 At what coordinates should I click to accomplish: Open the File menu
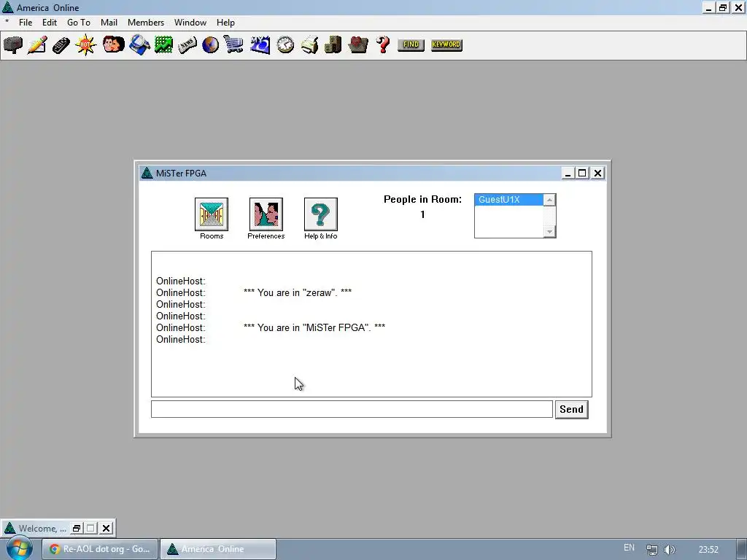click(26, 23)
